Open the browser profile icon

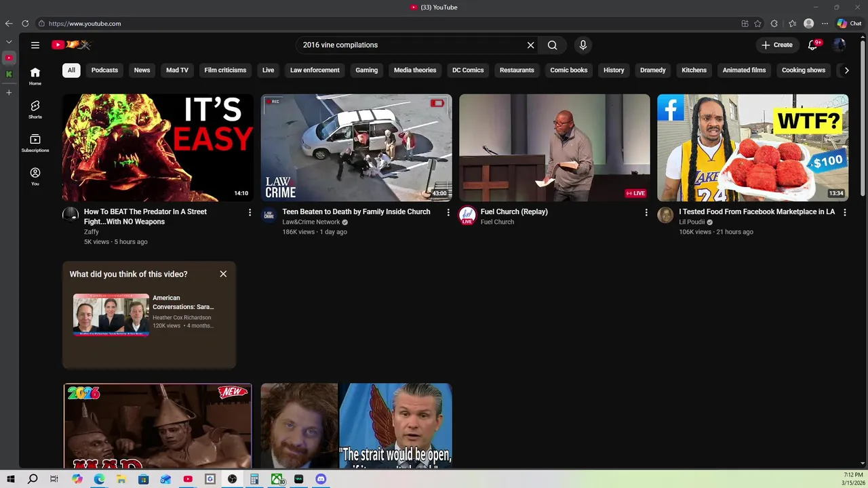click(808, 23)
